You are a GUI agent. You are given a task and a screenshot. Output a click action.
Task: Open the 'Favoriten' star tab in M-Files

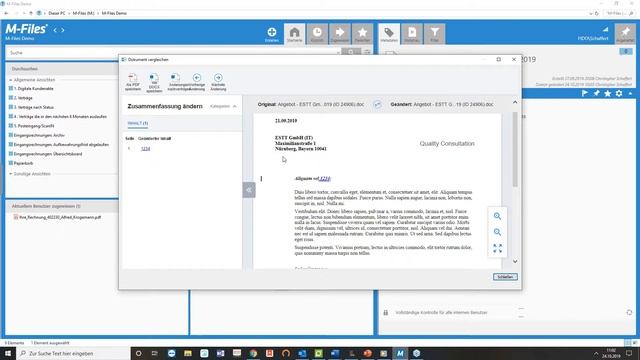click(x=362, y=34)
